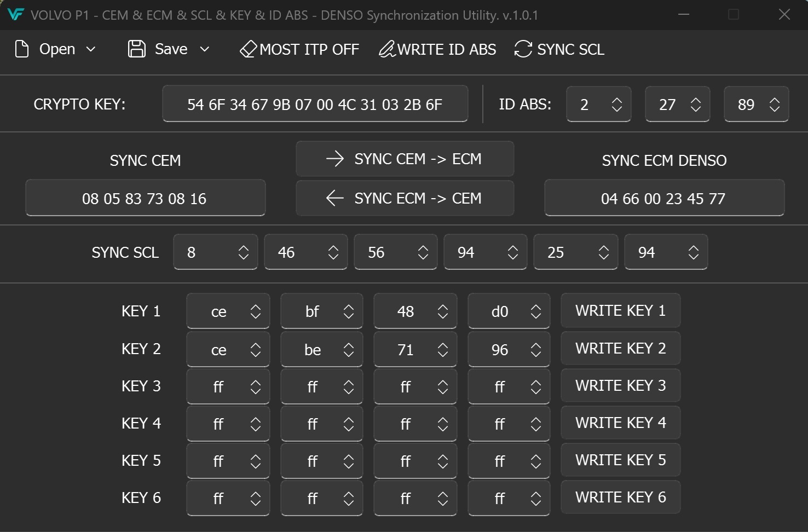Click the KEY 3 label
The image size is (808, 532).
(141, 386)
